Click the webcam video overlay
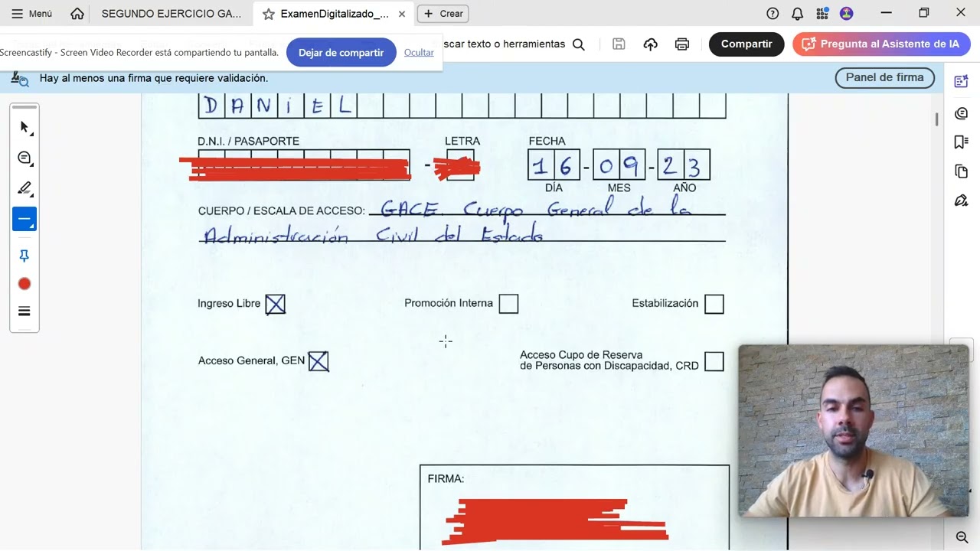 coord(853,431)
